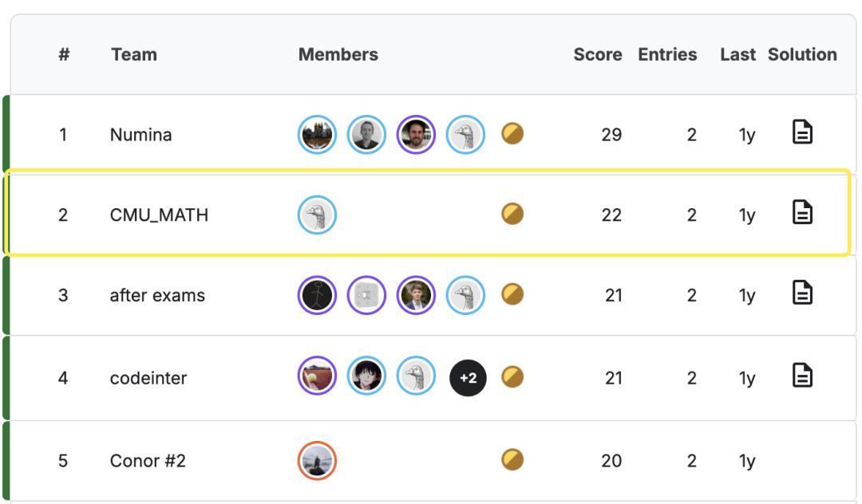Click the Team column header
The width and height of the screenshot is (862, 504).
(x=134, y=54)
